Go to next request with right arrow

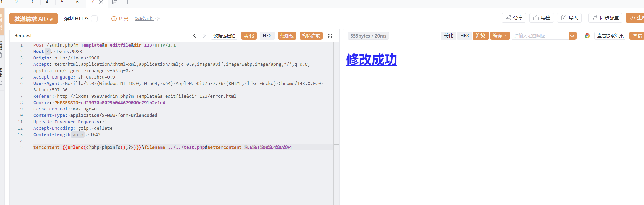(204, 36)
